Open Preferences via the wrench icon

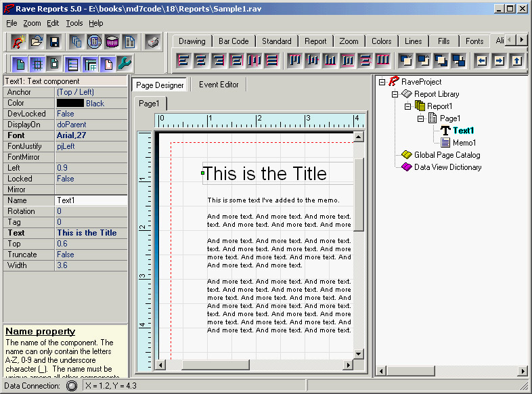(x=125, y=64)
